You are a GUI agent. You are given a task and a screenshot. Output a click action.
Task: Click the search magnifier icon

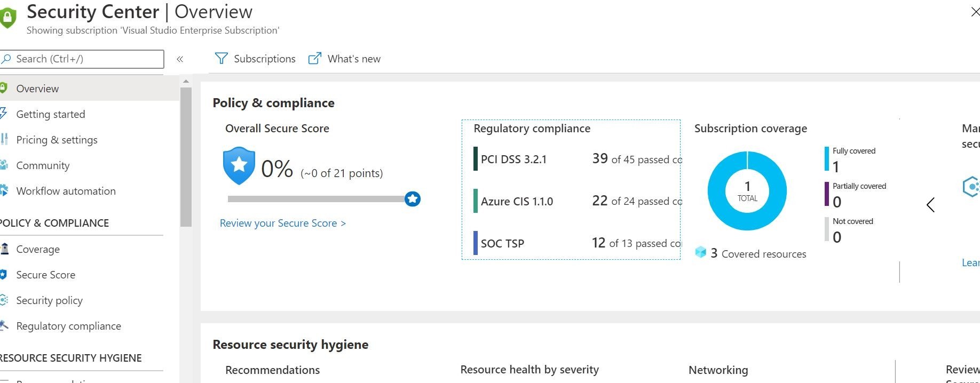pos(6,59)
